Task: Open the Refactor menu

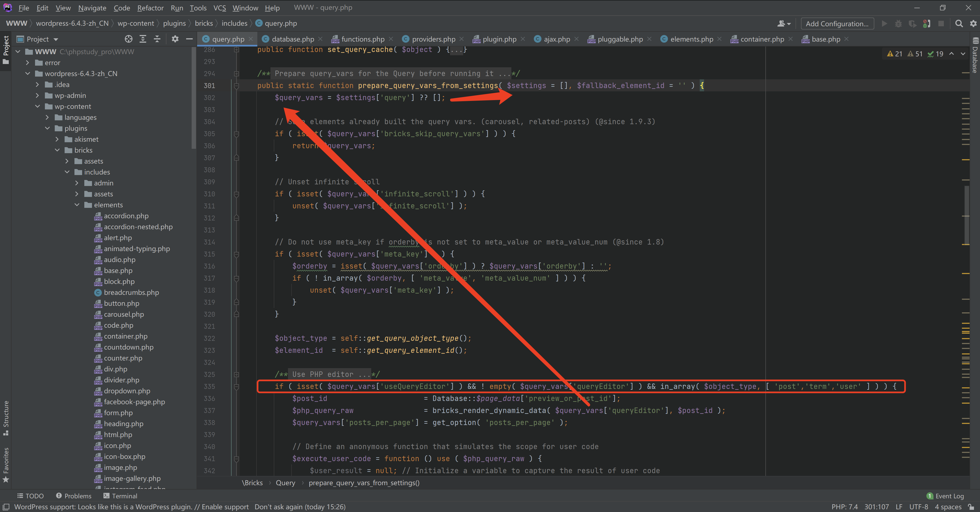Action: pos(150,8)
